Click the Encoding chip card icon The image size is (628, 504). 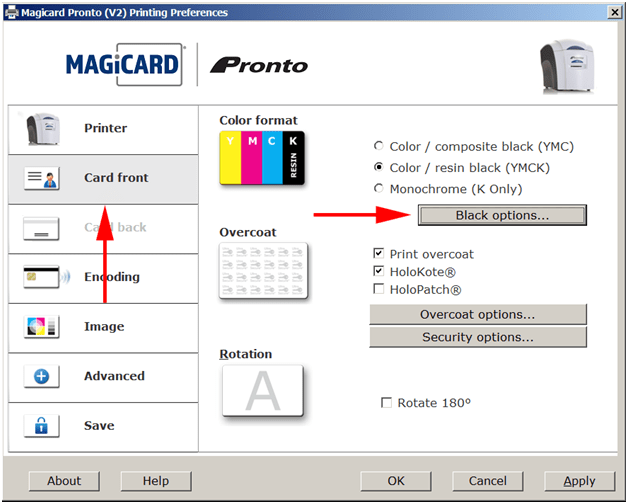(x=46, y=277)
